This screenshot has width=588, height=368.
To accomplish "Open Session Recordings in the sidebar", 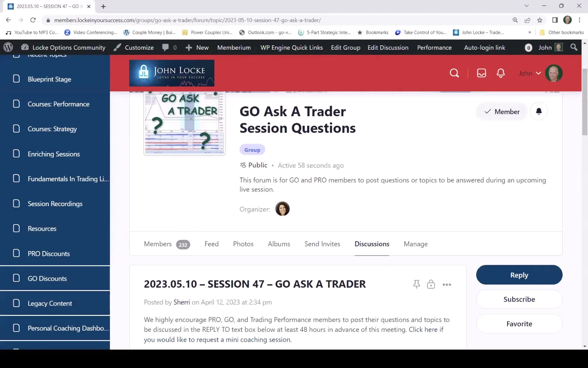I will tap(55, 204).
